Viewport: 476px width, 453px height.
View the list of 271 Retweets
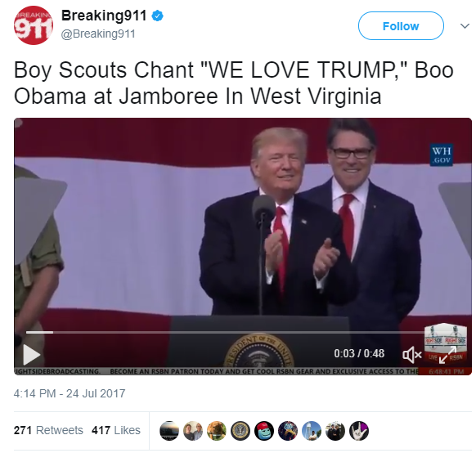point(48,430)
